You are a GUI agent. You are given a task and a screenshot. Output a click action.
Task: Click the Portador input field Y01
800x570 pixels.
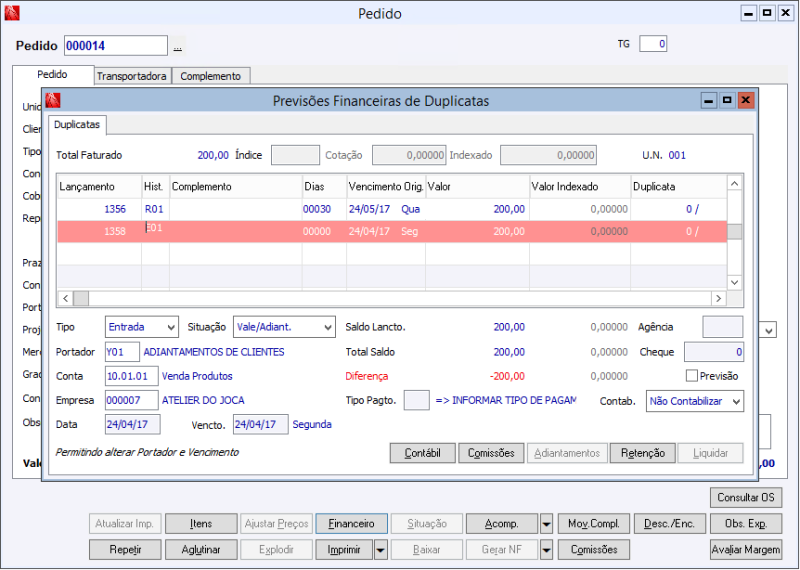coord(121,352)
